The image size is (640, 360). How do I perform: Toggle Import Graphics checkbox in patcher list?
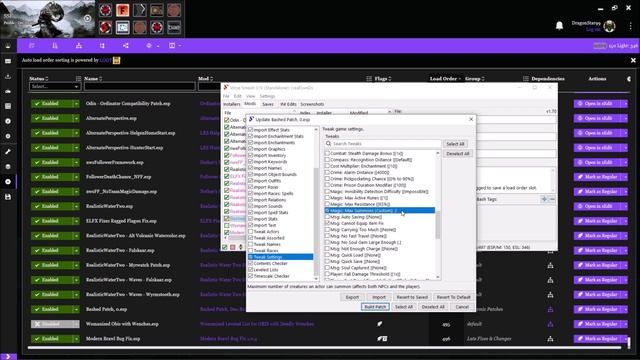(251, 149)
